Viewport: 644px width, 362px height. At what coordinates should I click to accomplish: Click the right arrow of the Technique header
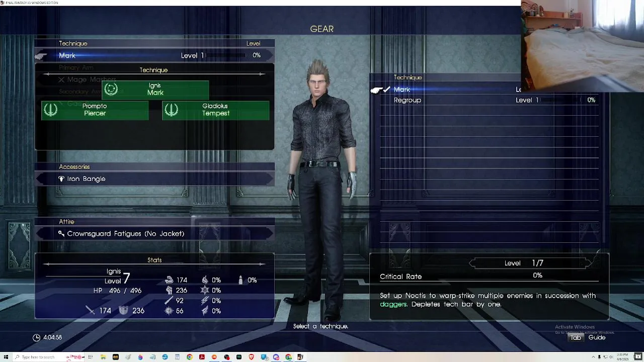pos(262,74)
